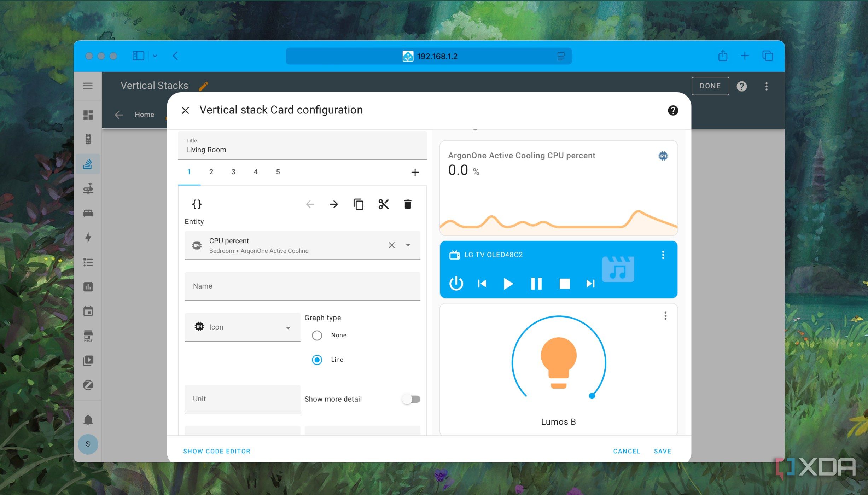The height and width of the screenshot is (495, 868).
Task: Open notifications bell in sidebar
Action: tap(88, 420)
